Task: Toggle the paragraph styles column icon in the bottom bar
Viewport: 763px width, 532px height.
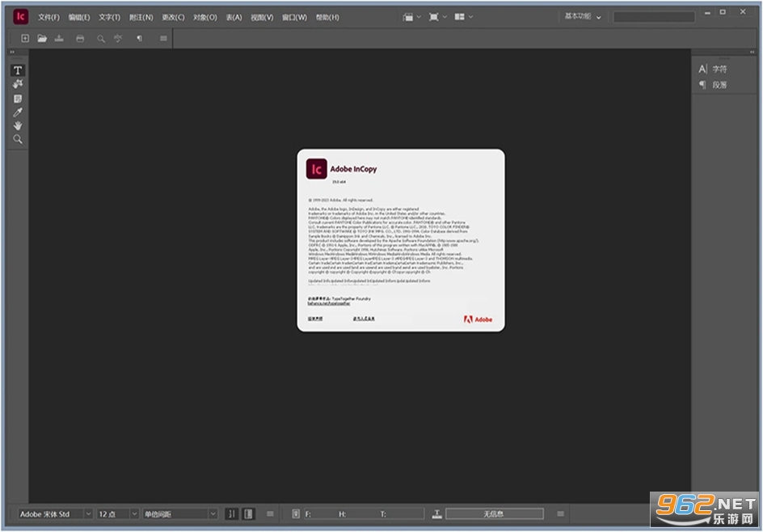Action: 248,514
